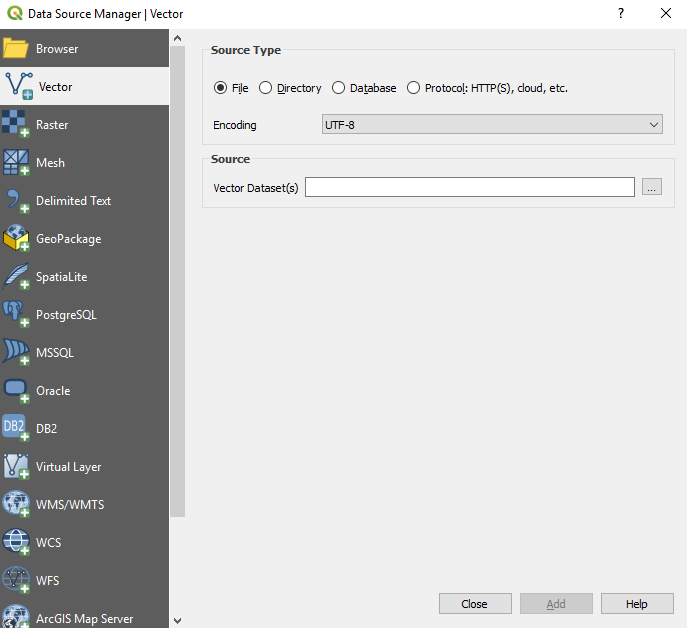Screen dimensions: 687x628
Task: Switch to the Virtual Layer tab label
Action: pos(68,467)
